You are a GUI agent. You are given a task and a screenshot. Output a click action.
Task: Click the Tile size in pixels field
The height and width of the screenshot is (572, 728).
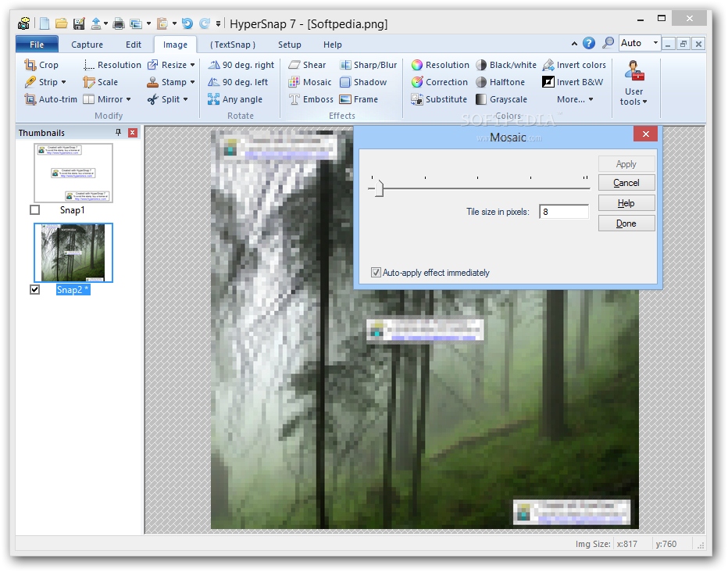point(564,212)
